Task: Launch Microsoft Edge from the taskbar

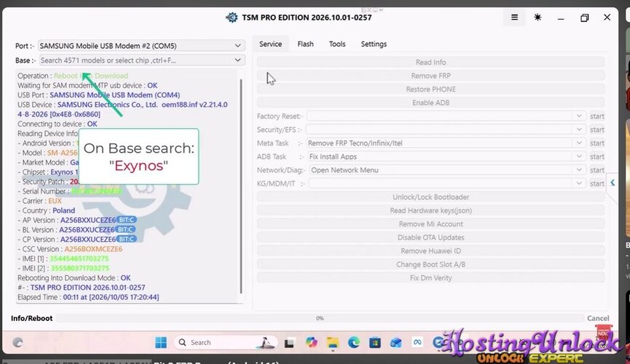Action: click(353, 342)
